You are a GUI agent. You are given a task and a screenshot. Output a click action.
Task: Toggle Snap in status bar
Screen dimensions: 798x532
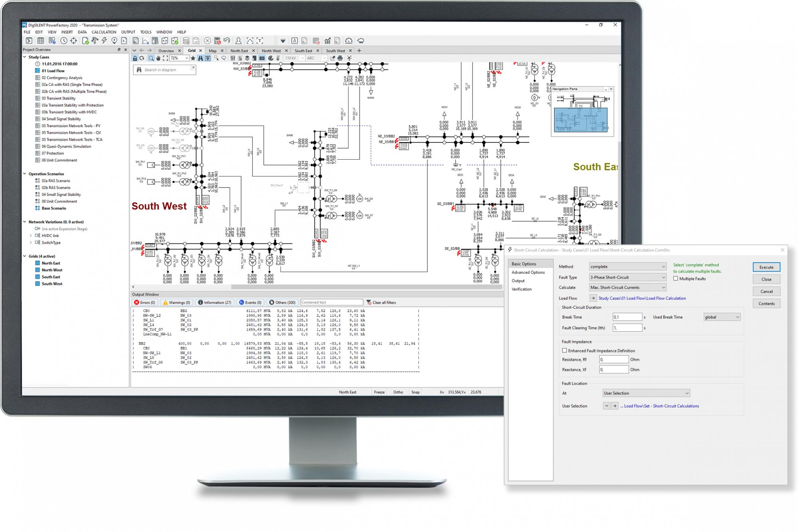pos(415,392)
